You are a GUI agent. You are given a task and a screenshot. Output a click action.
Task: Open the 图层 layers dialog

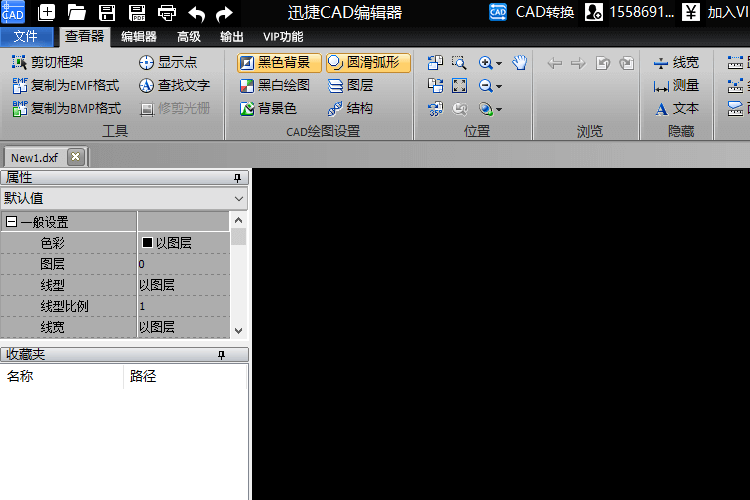[x=351, y=85]
